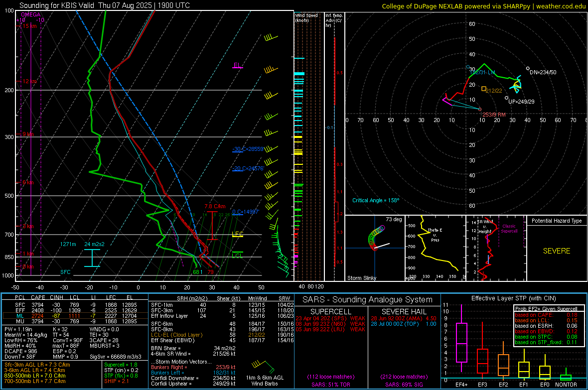Click the magenta EL level marker label
The width and height of the screenshot is (588, 390).
click(x=237, y=65)
